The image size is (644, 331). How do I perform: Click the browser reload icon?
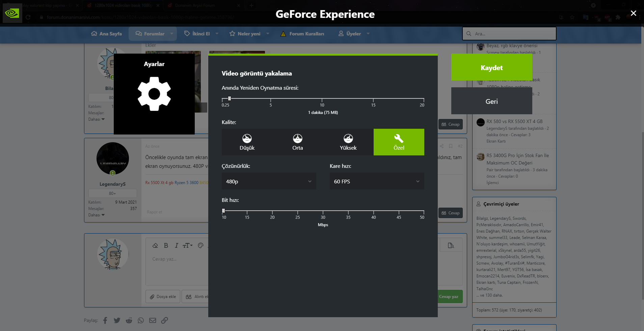[28, 17]
